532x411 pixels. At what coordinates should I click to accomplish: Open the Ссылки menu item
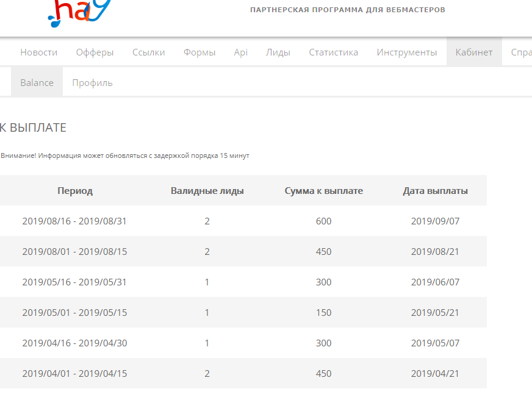pyautogui.click(x=148, y=52)
